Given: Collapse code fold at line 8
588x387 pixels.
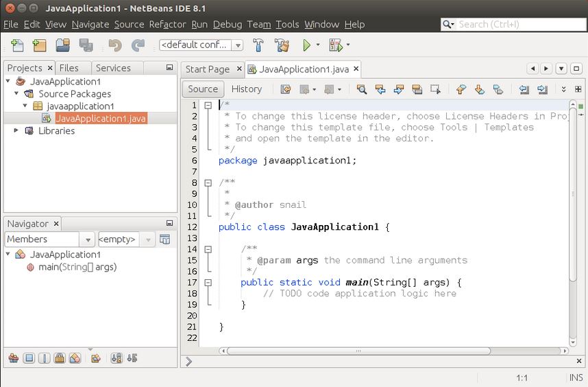Looking at the screenshot, I should pos(208,183).
